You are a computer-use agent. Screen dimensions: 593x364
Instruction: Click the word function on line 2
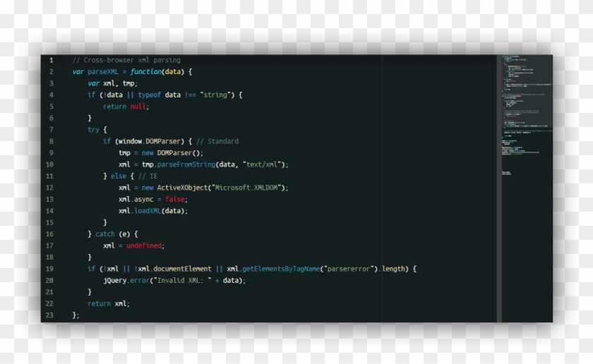point(146,72)
